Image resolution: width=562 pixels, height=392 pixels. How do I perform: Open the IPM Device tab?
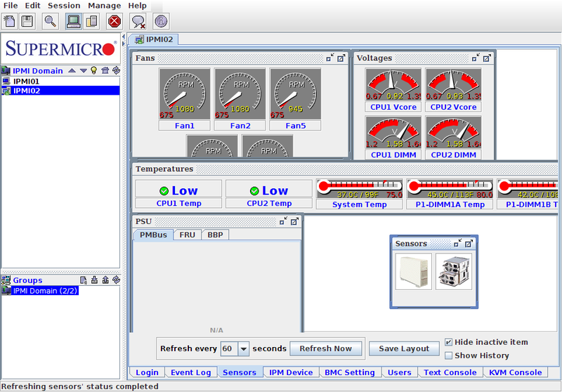(291, 372)
